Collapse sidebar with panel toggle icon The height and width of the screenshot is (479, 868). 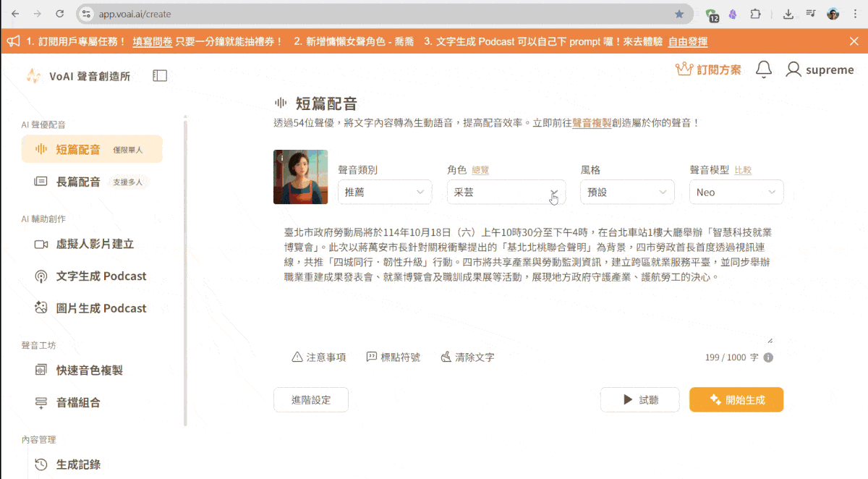tap(160, 75)
